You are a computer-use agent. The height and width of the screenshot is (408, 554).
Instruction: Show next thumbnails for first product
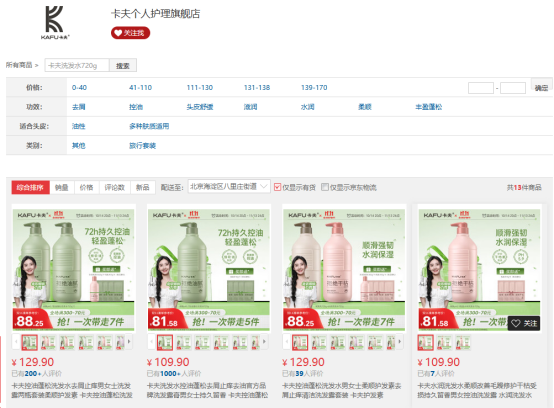click(x=129, y=342)
